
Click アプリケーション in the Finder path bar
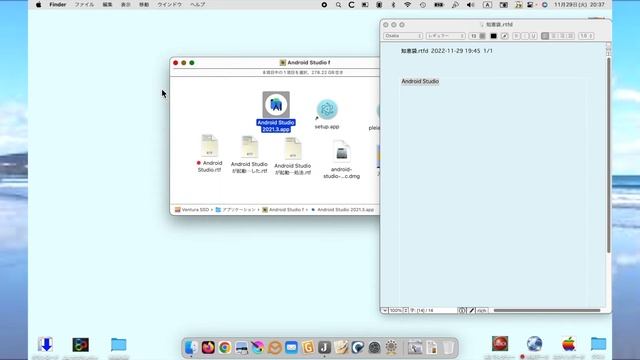pyautogui.click(x=236, y=210)
